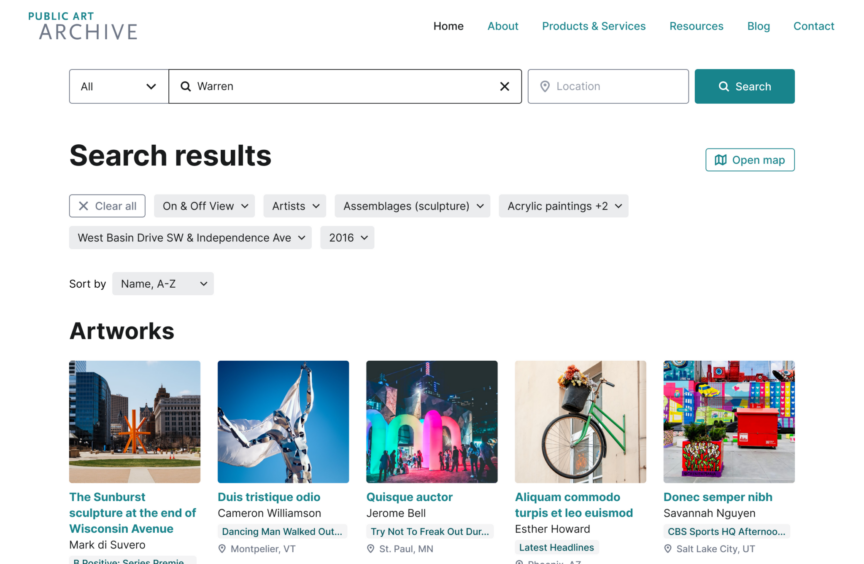The height and width of the screenshot is (564, 864).
Task: Click the X icon in Clear all
Action: (83, 206)
